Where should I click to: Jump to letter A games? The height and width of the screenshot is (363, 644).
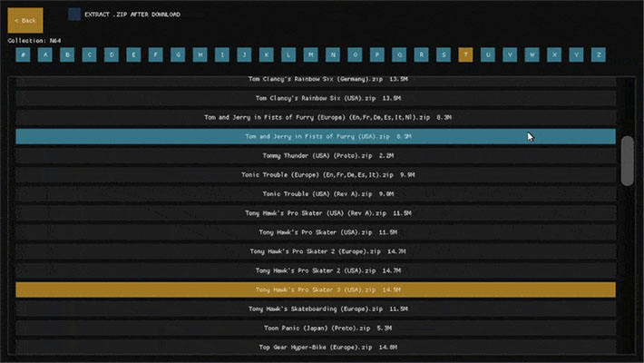(x=45, y=54)
